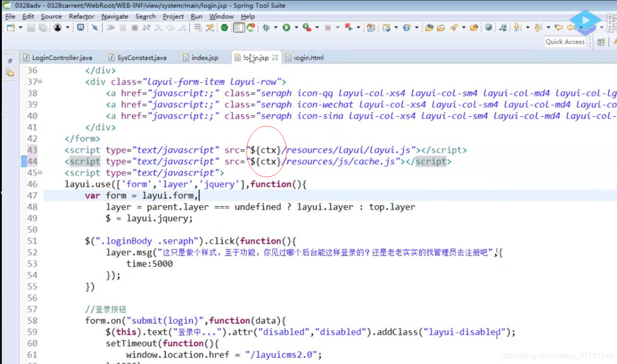
Task: Click the green Spring Boot dashboard icon
Action: (224, 28)
